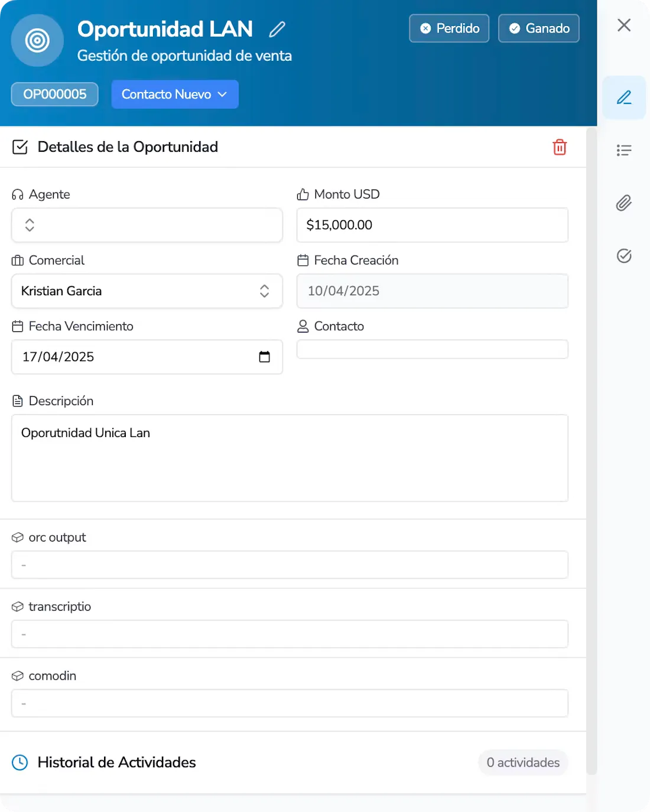The image size is (650, 812).
Task: Close the opportunity panel
Action: click(x=624, y=25)
